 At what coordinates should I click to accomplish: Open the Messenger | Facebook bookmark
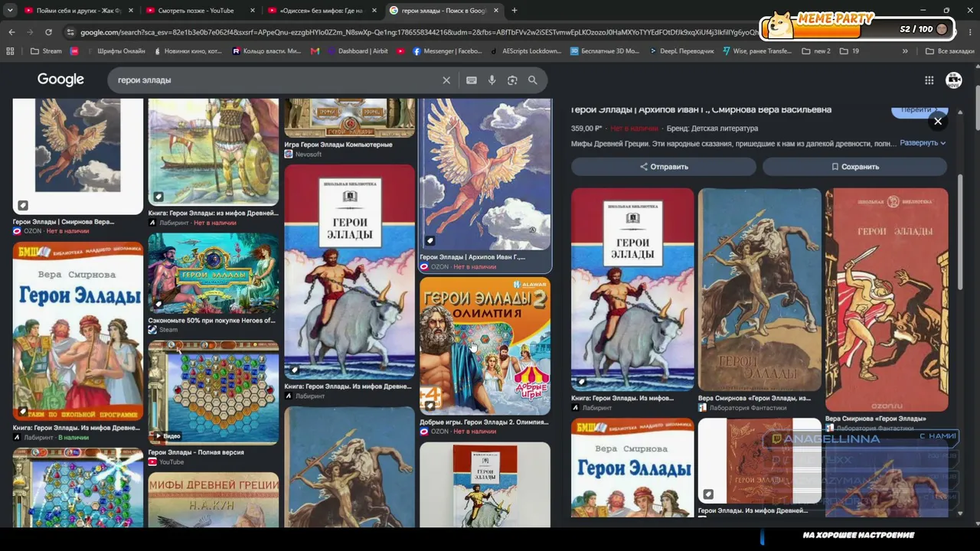[448, 51]
